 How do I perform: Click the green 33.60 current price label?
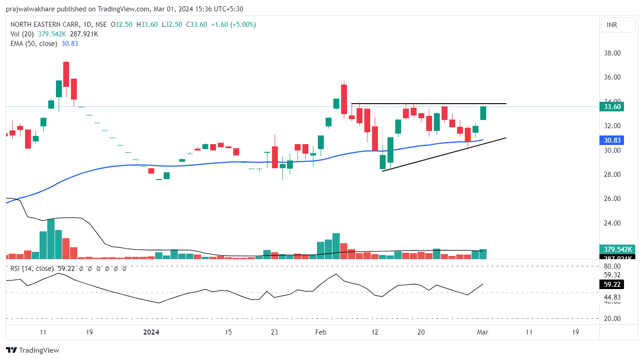(x=612, y=107)
